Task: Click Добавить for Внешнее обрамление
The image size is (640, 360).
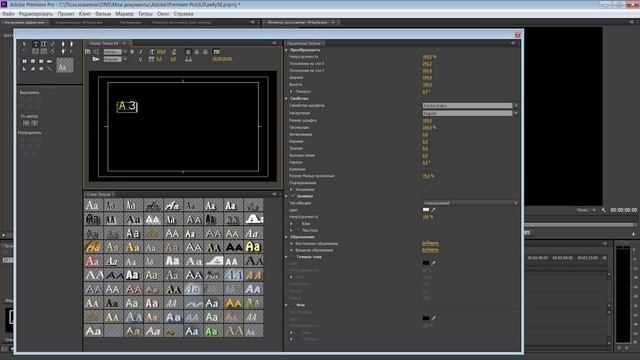Action: click(430, 250)
